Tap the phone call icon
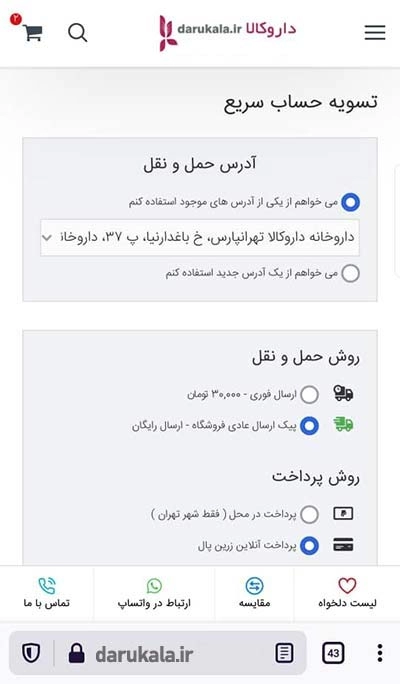400x684 pixels. (47, 585)
